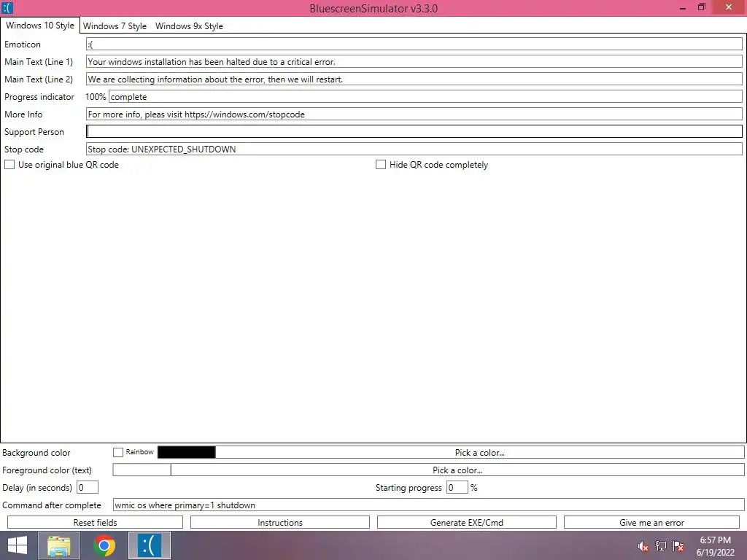Image resolution: width=747 pixels, height=560 pixels.
Task: Close the BluescreenSimulator window
Action: point(729,7)
